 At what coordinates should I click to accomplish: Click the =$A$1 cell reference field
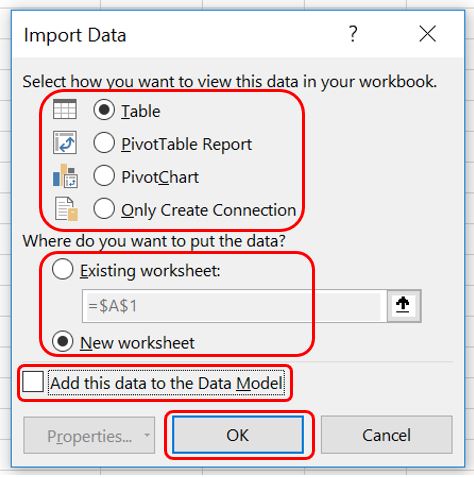[234, 306]
